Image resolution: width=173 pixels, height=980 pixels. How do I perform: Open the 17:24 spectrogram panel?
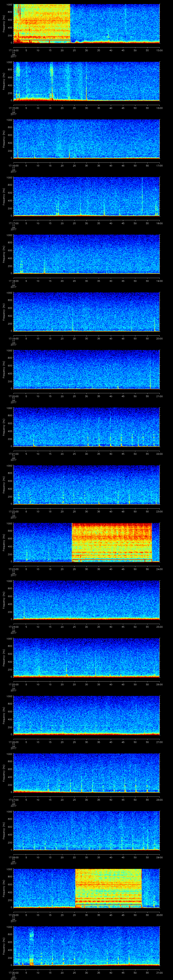(x=86, y=600)
